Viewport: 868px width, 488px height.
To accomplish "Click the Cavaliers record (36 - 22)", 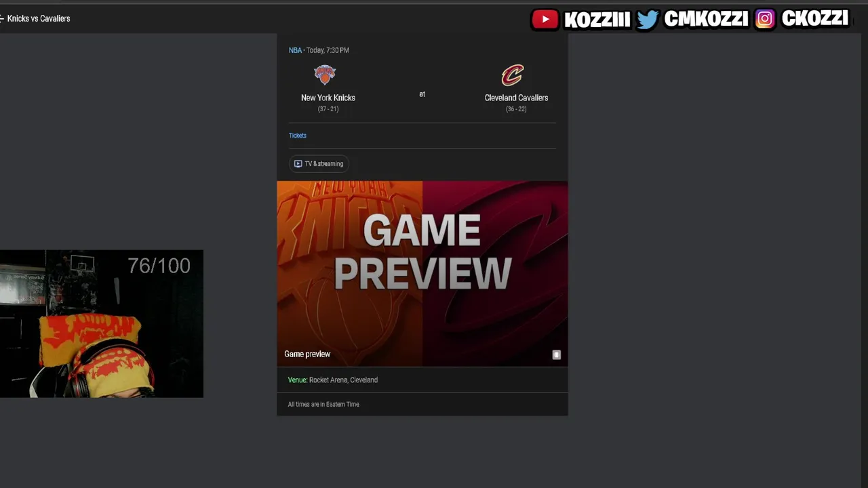I will 516,109.
